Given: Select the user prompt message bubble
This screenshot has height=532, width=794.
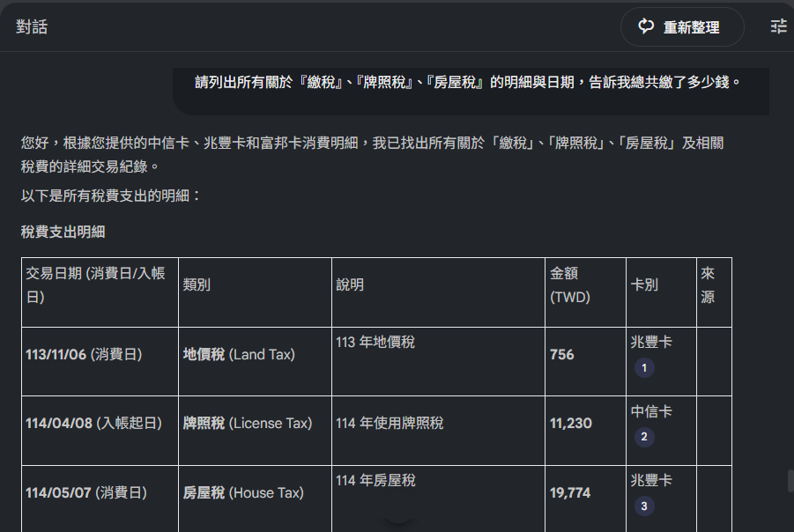Looking at the screenshot, I should tap(471, 91).
